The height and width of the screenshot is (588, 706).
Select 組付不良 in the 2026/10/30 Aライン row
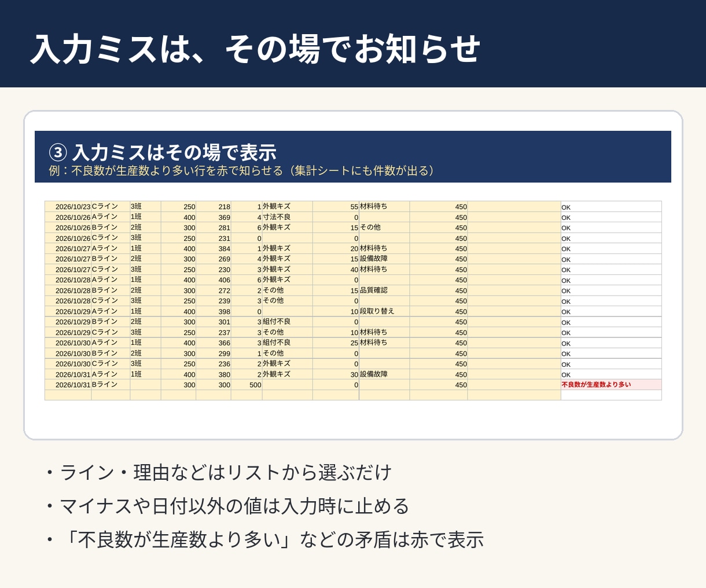pyautogui.click(x=287, y=343)
